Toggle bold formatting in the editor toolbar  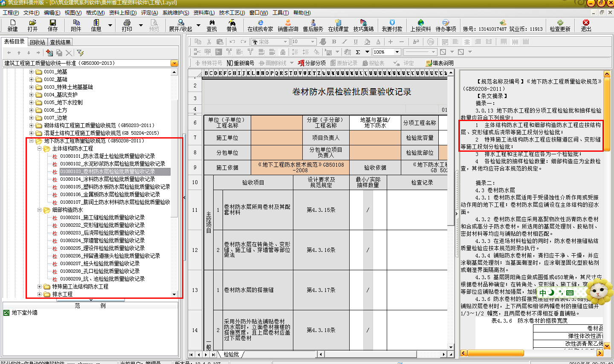[x=334, y=42]
